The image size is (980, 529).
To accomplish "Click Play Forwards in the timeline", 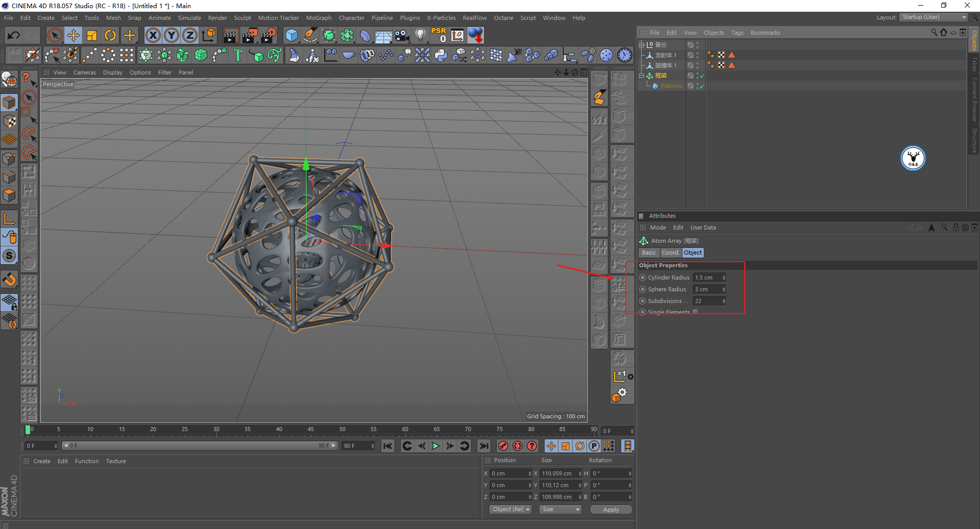I will coord(435,446).
